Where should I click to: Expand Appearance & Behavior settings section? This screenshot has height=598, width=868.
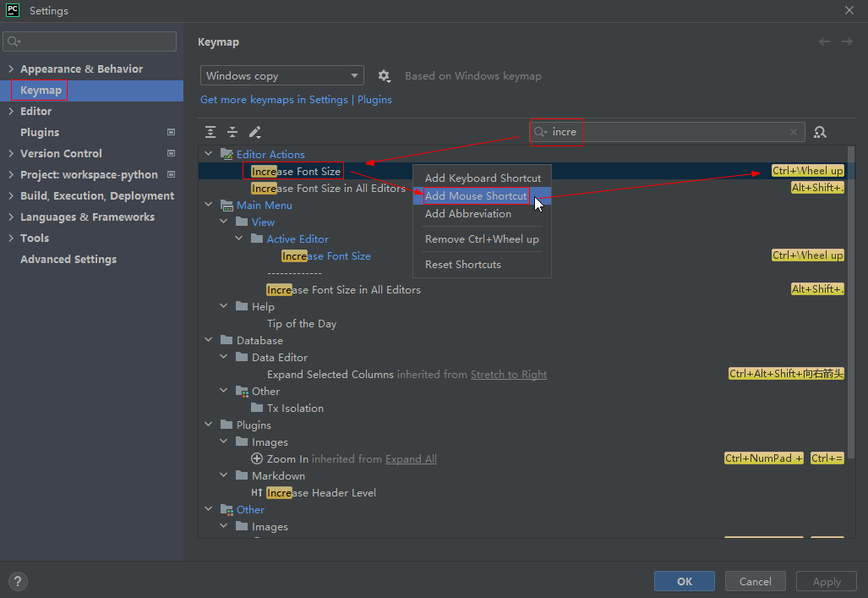tap(10, 69)
